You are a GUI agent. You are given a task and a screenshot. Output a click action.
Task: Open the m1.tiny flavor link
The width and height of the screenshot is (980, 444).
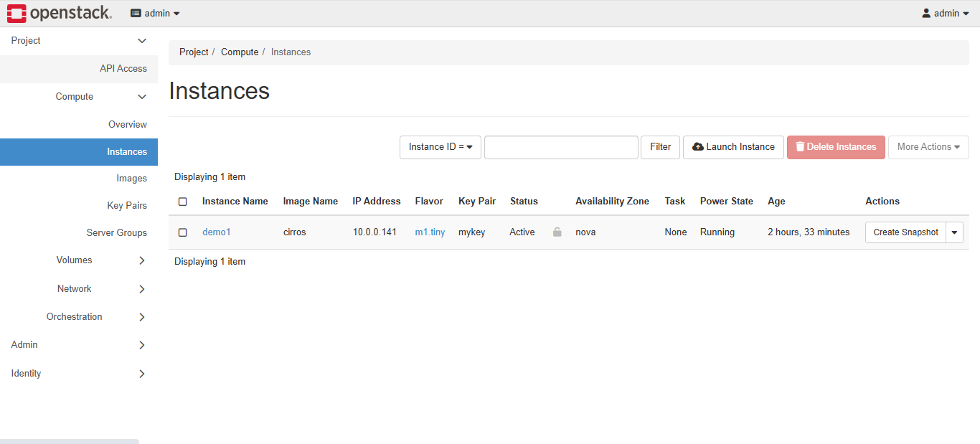tap(430, 232)
